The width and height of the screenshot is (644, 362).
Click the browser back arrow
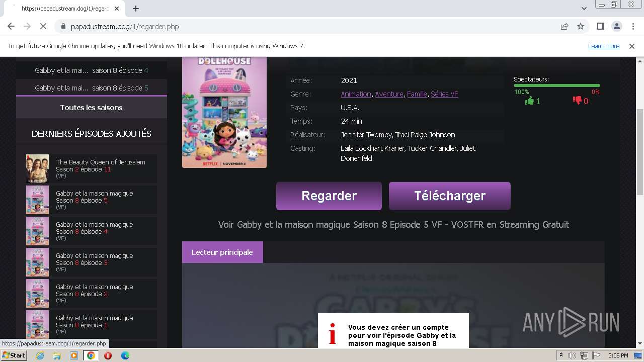pos(11,26)
